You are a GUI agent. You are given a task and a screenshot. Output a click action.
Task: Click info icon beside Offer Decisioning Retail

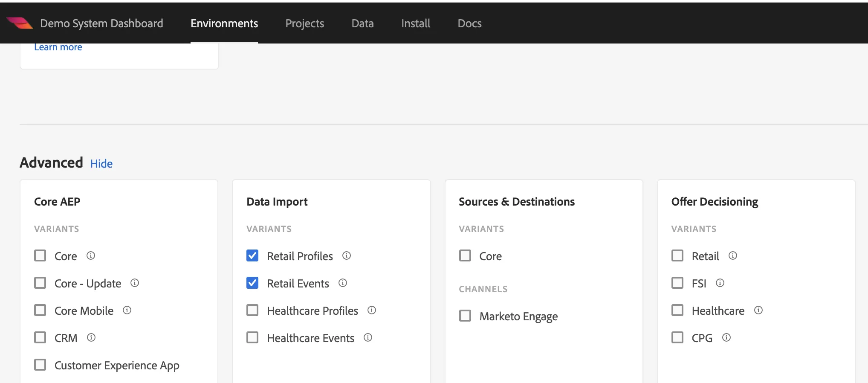pyautogui.click(x=733, y=255)
